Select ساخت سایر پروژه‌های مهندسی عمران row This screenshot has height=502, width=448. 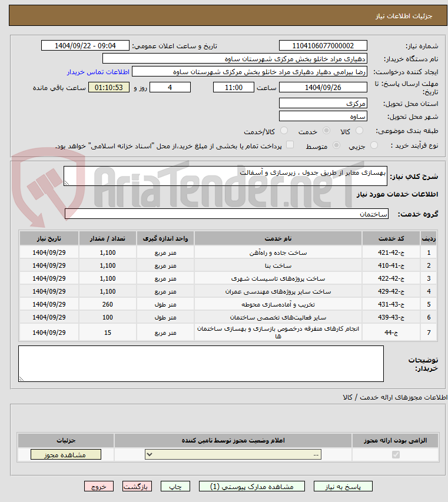[x=278, y=292]
